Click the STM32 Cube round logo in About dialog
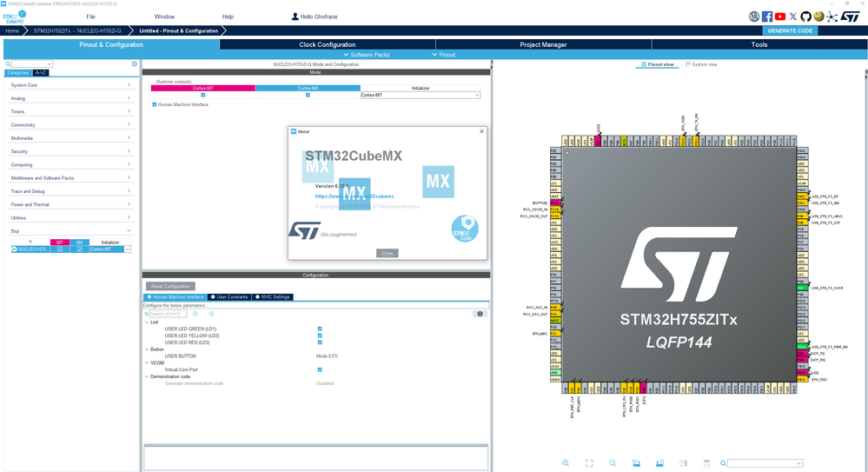 (465, 229)
